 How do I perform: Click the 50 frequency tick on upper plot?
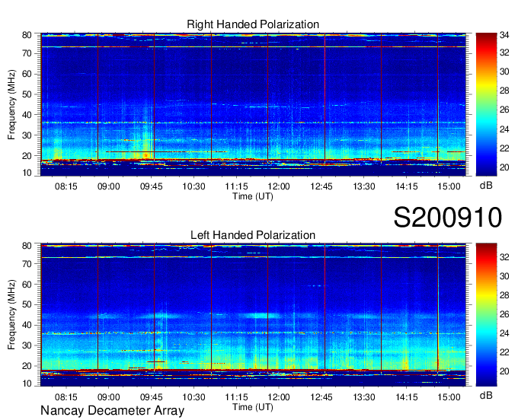pos(27,94)
